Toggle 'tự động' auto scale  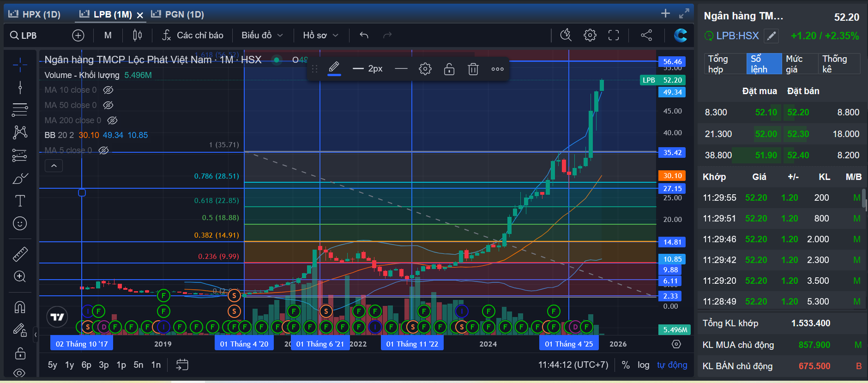tap(672, 365)
